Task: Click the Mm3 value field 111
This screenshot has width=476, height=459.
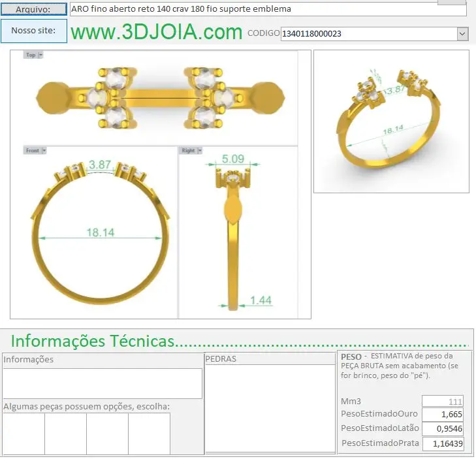Action: (443, 402)
